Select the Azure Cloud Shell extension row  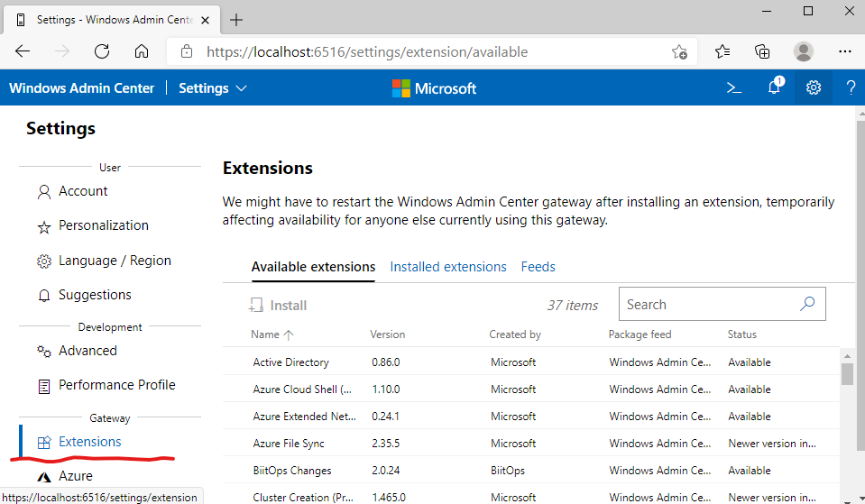[x=530, y=389]
